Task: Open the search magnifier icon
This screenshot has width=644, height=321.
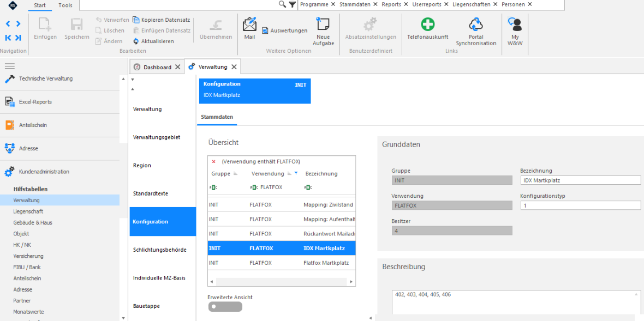Action: tap(282, 4)
